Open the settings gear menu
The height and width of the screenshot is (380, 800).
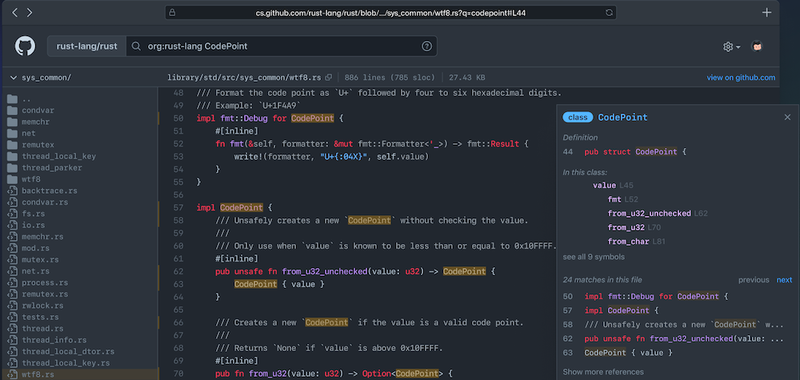[x=731, y=47]
